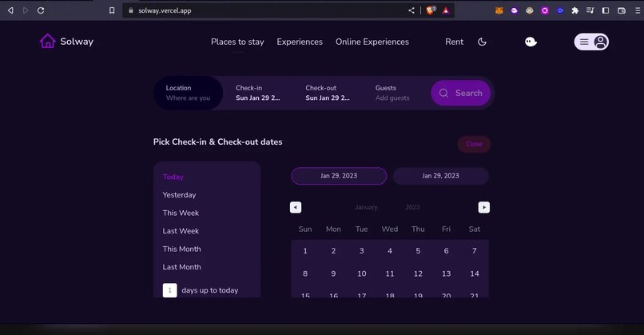
Task: Open the extensions puzzle piece menu
Action: click(575, 10)
